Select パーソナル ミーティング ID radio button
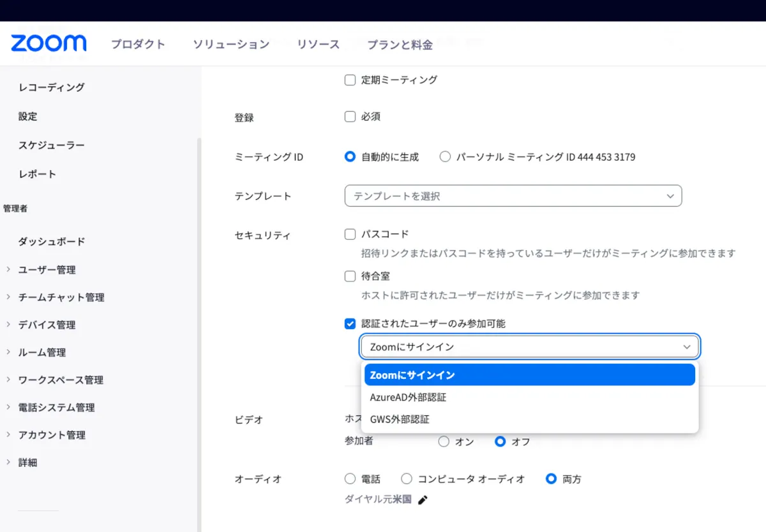The image size is (766, 532). pos(445,157)
